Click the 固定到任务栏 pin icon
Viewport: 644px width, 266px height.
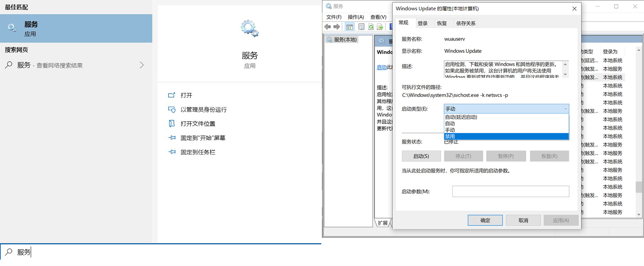coord(172,152)
